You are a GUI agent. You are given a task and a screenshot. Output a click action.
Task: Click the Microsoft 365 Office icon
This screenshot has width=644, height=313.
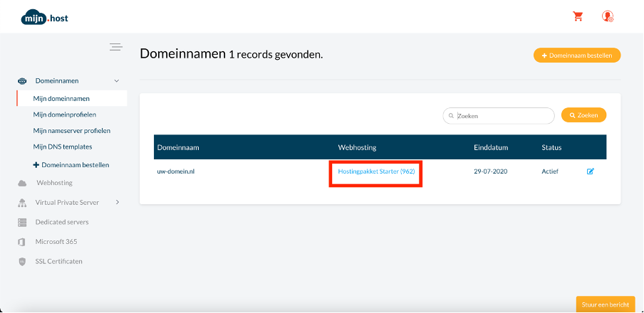[x=22, y=242]
